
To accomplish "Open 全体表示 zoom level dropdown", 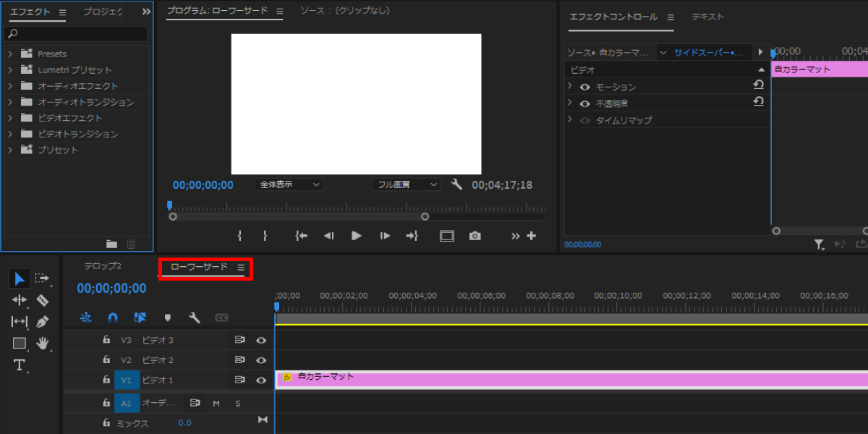I will 289,184.
